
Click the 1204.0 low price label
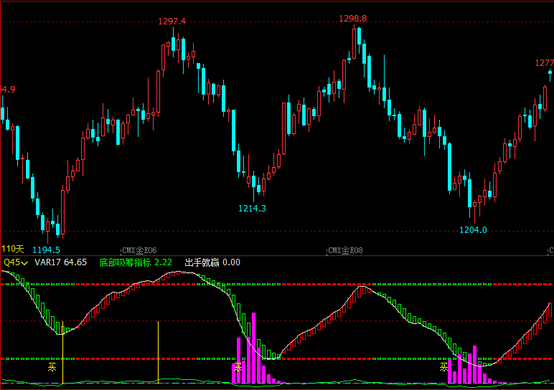point(473,230)
